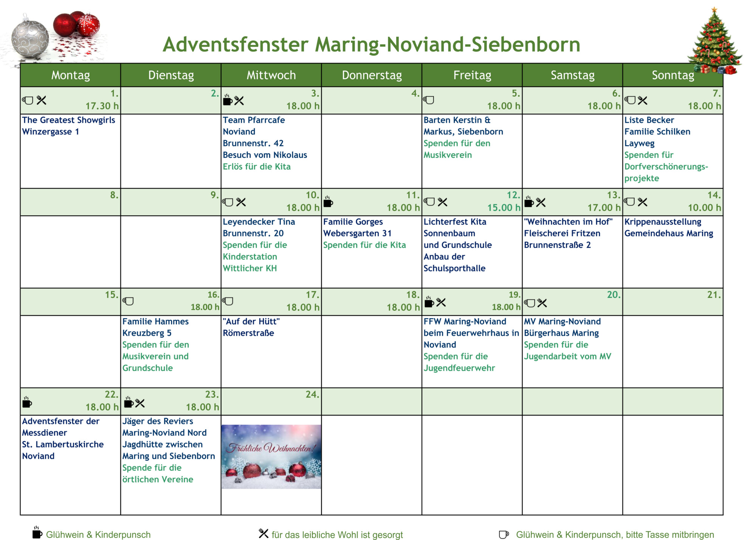Click the outlined cup icon on December 20
The height and width of the screenshot is (540, 756).
(x=530, y=303)
